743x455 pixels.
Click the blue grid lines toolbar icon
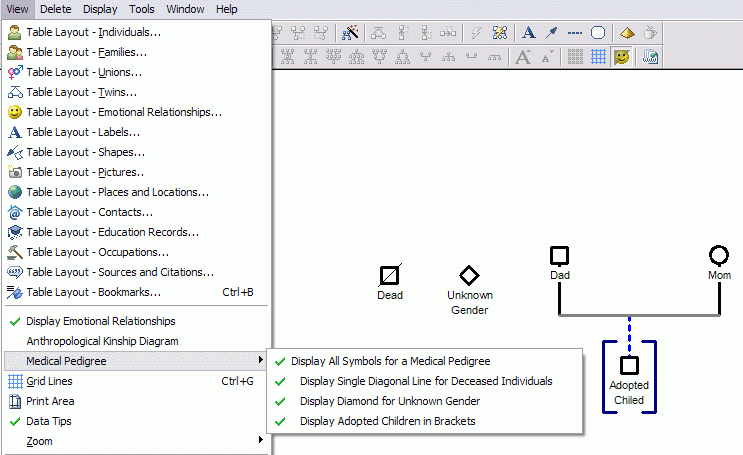tap(598, 57)
